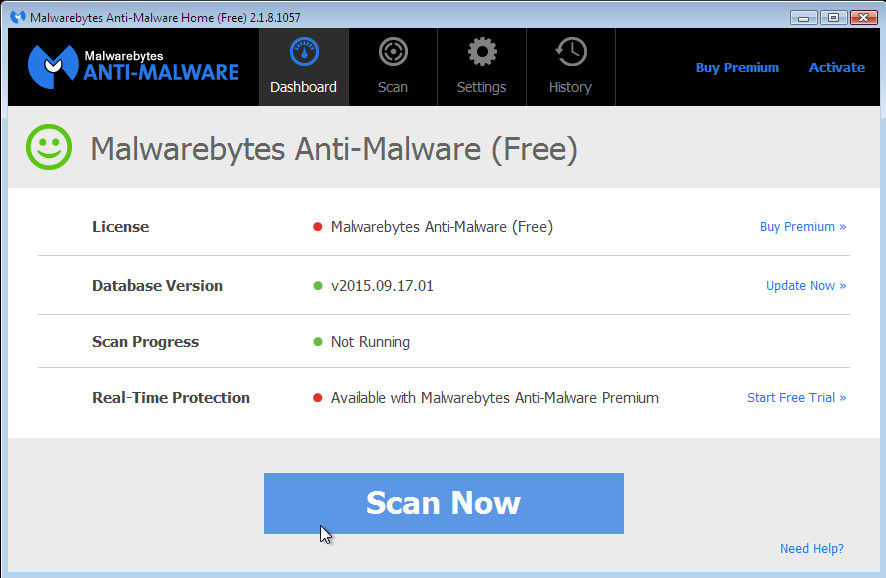Click the window title bar text
This screenshot has height=578, width=886.
[165, 18]
